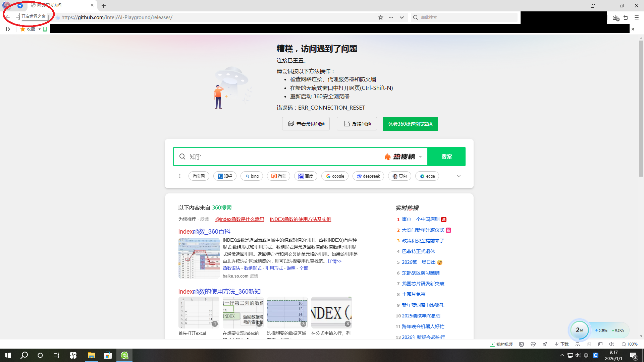This screenshot has height=362, width=644.
Task: Bookmark this page with the address bar star
Action: coord(381,17)
